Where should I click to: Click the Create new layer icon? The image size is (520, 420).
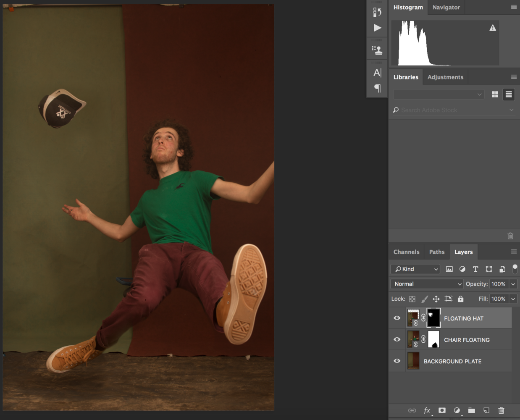(486, 410)
